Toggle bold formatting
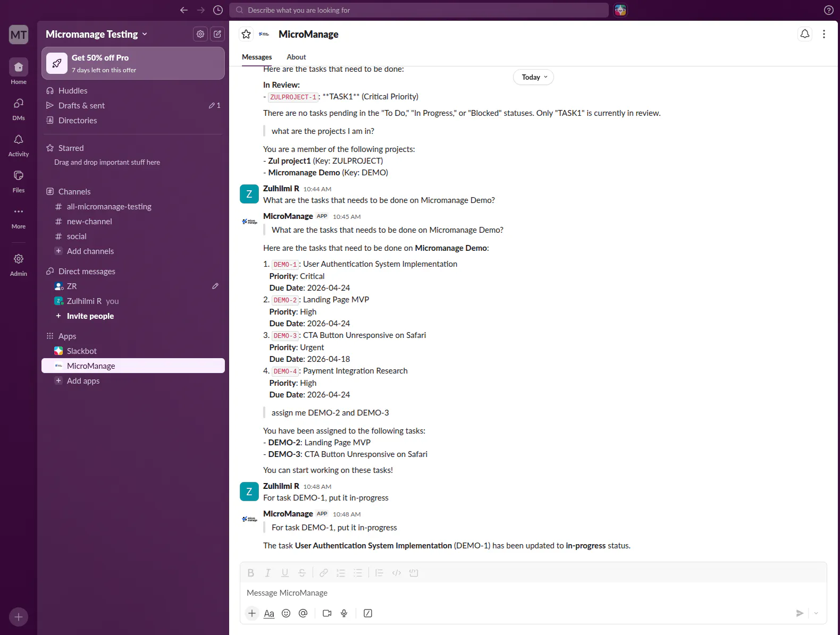This screenshot has height=635, width=840. tap(251, 573)
